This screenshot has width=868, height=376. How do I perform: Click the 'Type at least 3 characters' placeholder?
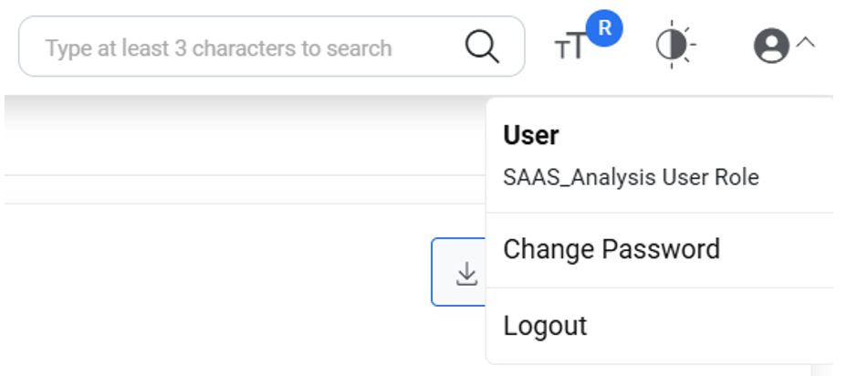point(219,47)
